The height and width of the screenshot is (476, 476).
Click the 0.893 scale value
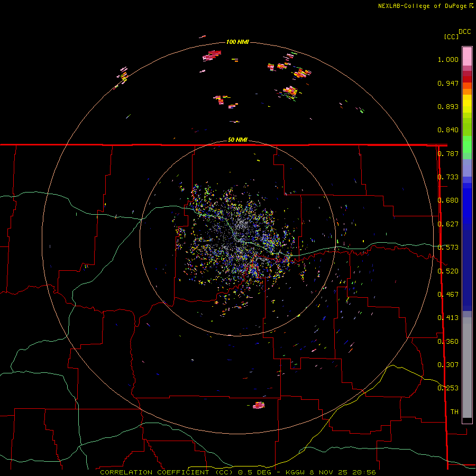(x=448, y=106)
